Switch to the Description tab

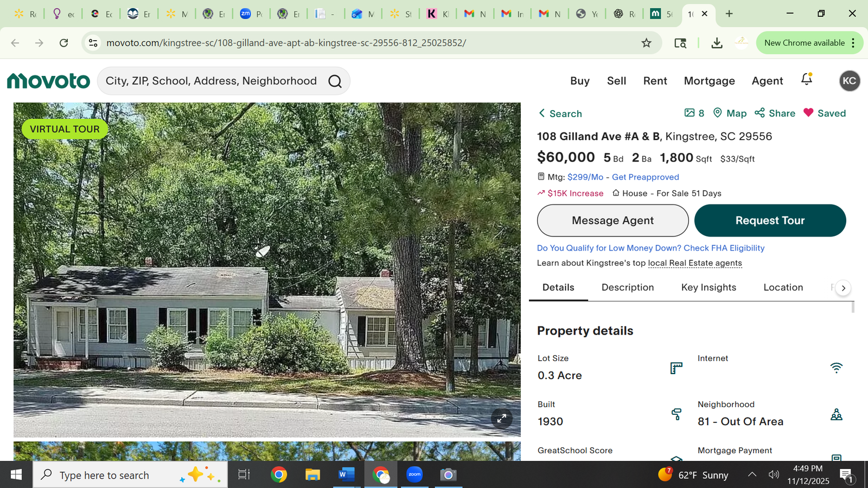tap(628, 287)
